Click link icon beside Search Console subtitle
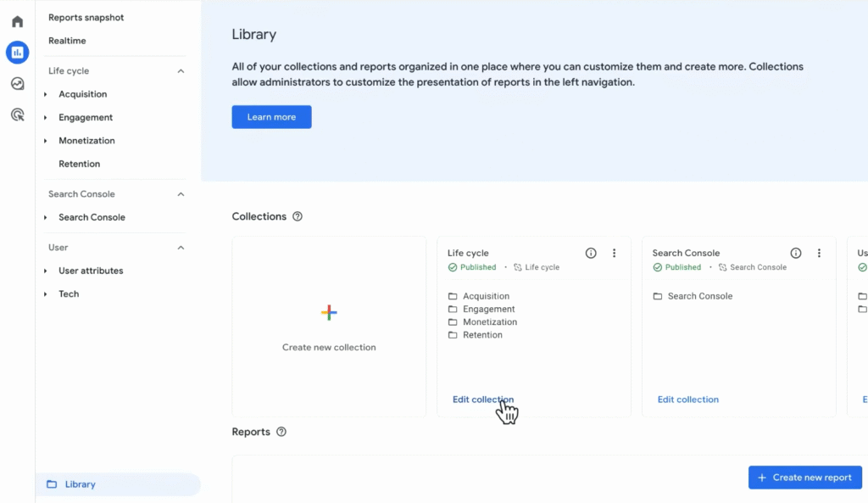 coord(722,267)
